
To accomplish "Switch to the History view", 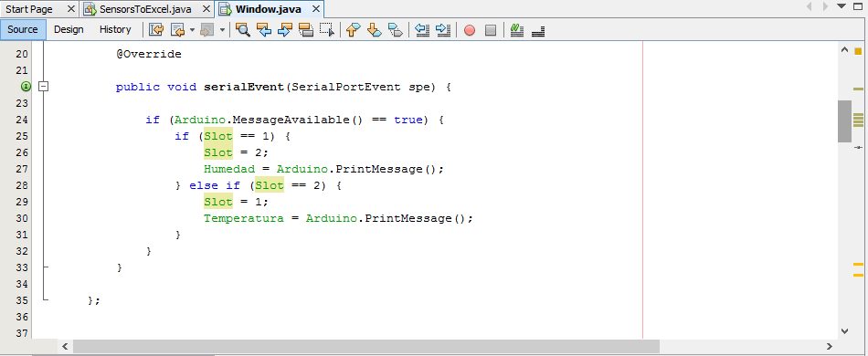I will click(x=115, y=29).
